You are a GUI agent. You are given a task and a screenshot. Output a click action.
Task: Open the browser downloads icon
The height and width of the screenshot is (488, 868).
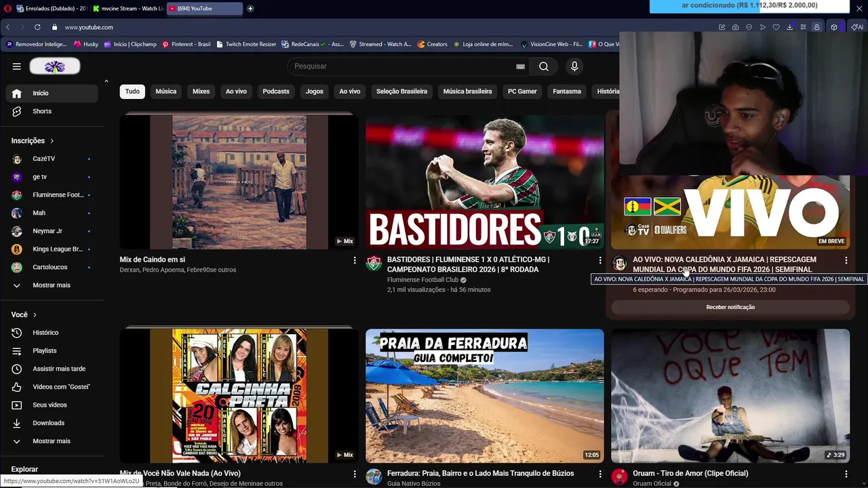pyautogui.click(x=789, y=27)
